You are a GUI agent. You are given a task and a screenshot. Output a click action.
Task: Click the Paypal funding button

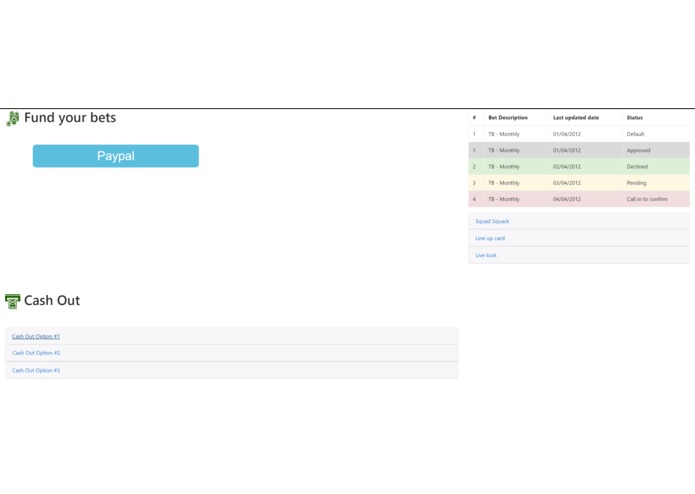(x=116, y=156)
